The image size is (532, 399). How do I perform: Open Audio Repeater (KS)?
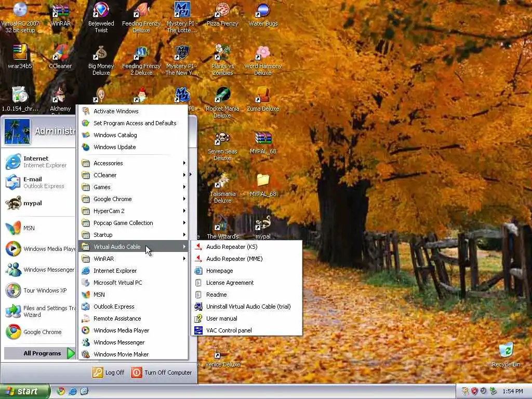pyautogui.click(x=246, y=247)
